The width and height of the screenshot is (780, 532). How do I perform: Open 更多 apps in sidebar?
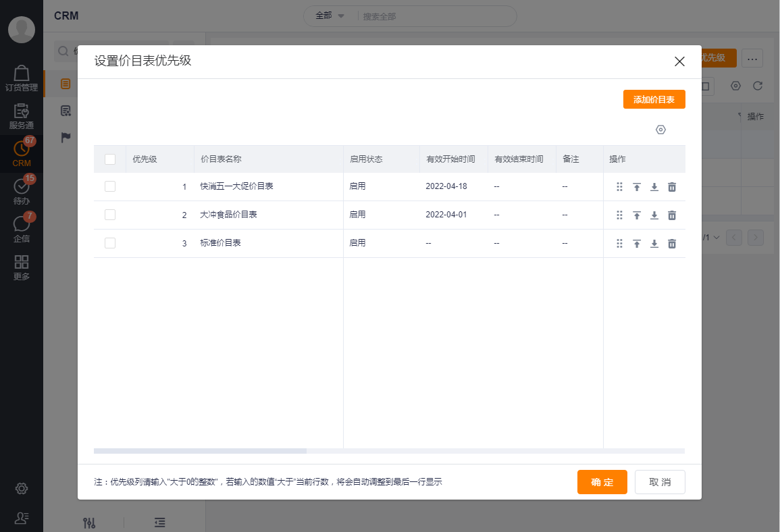[22, 267]
